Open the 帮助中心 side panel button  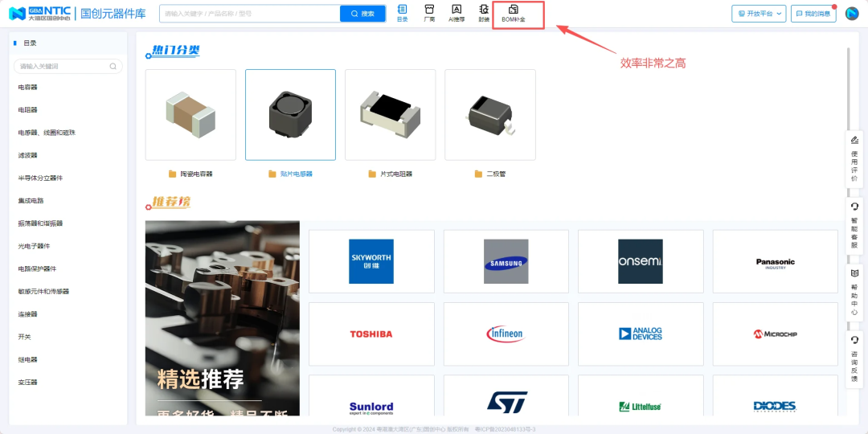pos(854,293)
